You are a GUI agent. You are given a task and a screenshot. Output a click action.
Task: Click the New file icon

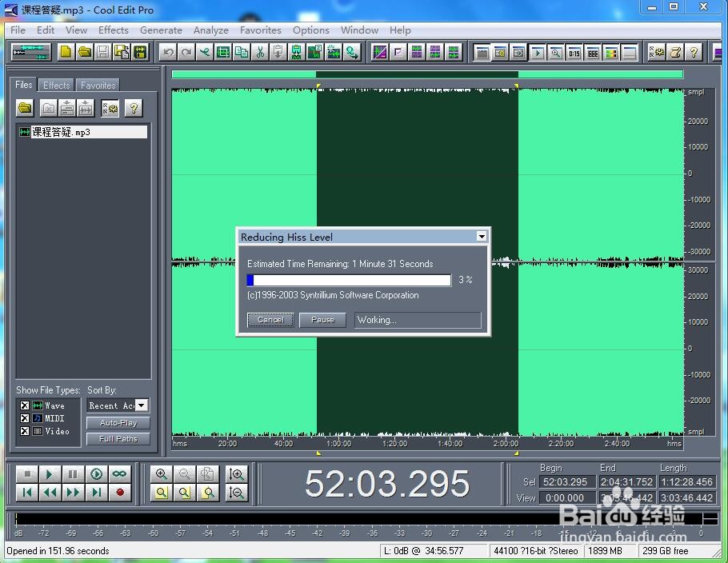(x=66, y=52)
